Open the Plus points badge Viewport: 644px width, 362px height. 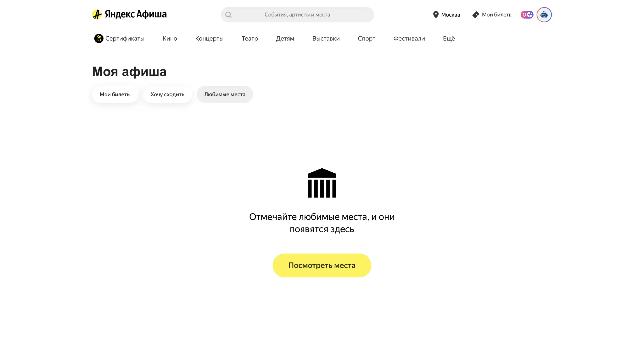point(527,15)
